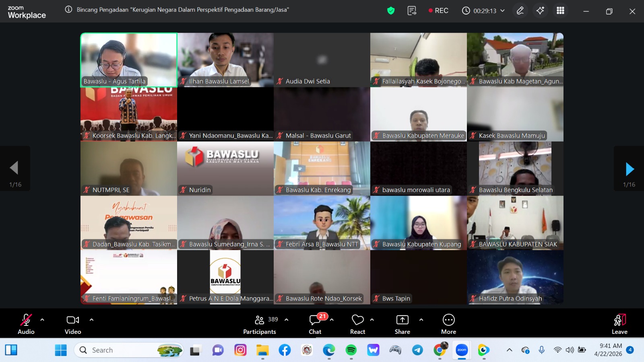Expand the Video options caret
Viewport: 644px width, 362px height.
pyautogui.click(x=91, y=320)
